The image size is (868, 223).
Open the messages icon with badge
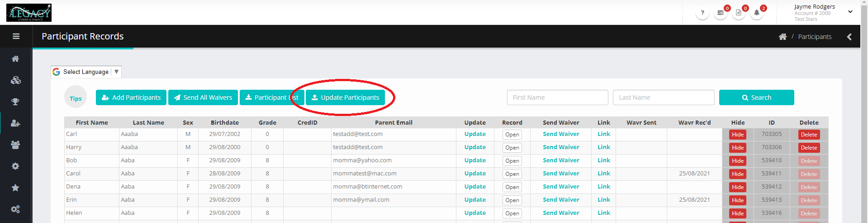click(721, 13)
